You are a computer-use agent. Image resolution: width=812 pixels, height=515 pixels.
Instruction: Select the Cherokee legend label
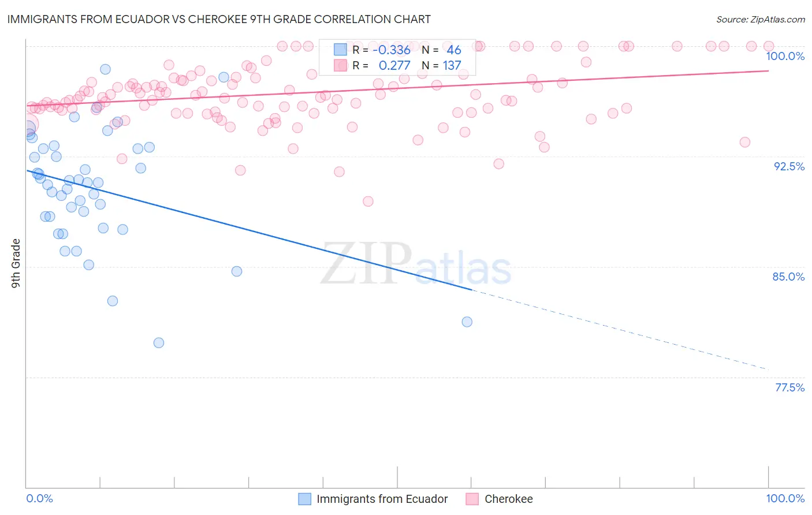tap(509, 499)
